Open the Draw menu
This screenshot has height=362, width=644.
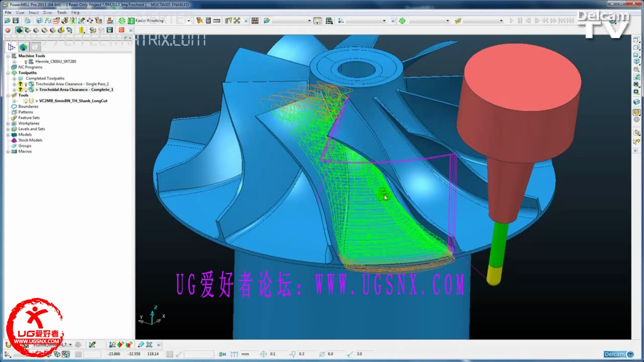click(48, 12)
